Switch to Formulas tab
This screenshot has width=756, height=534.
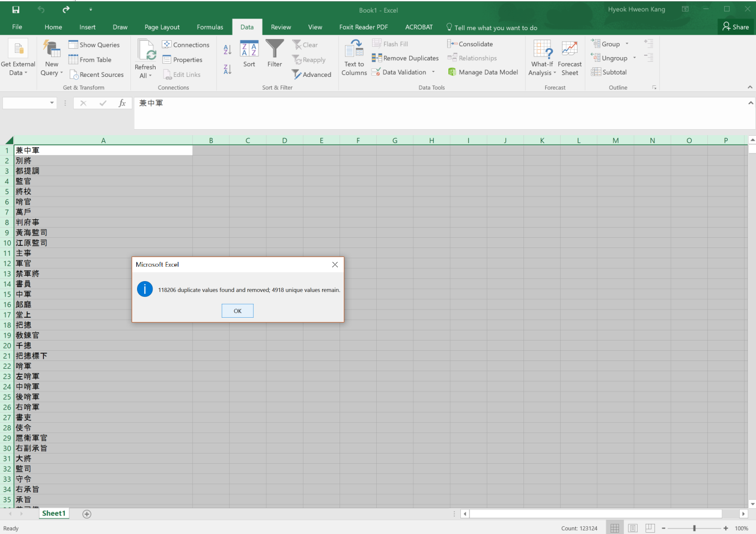click(210, 27)
